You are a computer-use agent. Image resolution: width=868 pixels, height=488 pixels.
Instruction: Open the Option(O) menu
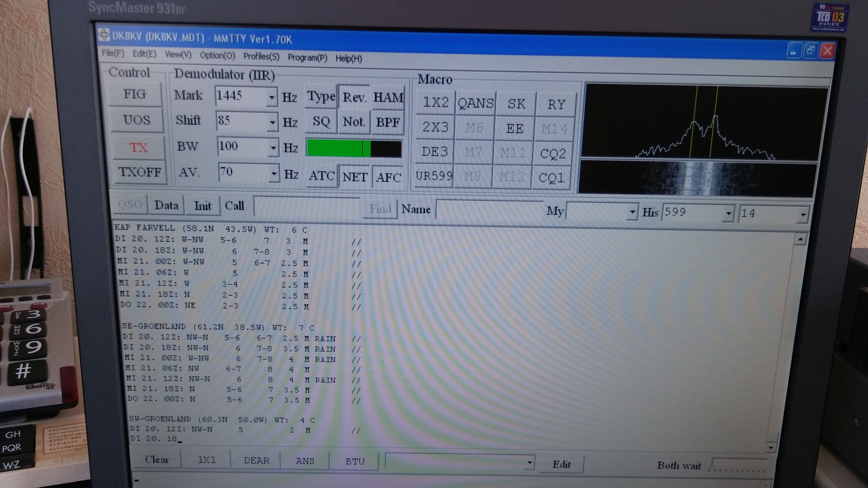[x=217, y=55]
